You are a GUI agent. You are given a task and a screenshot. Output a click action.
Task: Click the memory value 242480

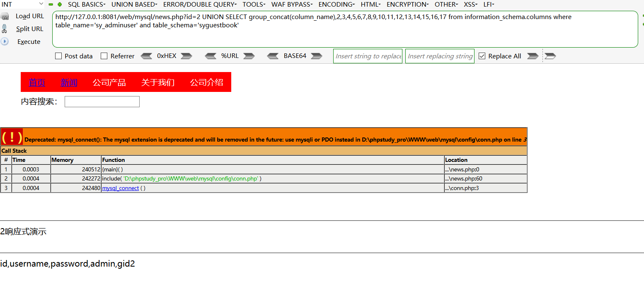click(91, 188)
